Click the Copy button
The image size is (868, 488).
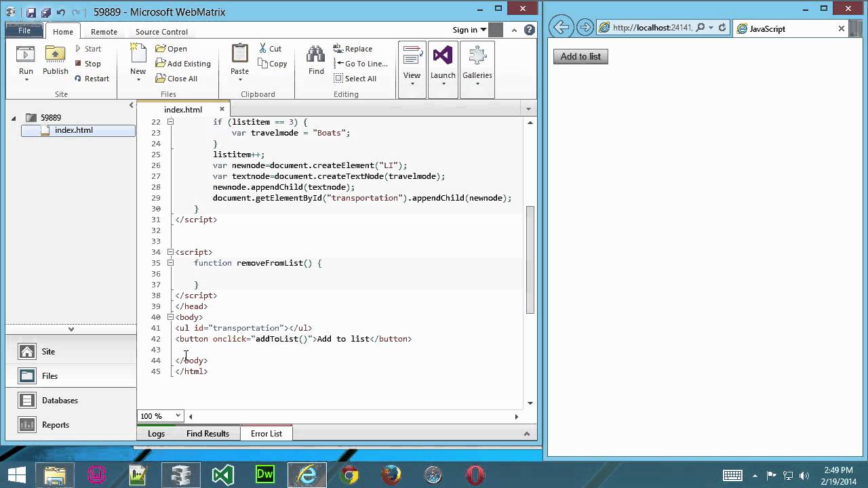[273, 64]
